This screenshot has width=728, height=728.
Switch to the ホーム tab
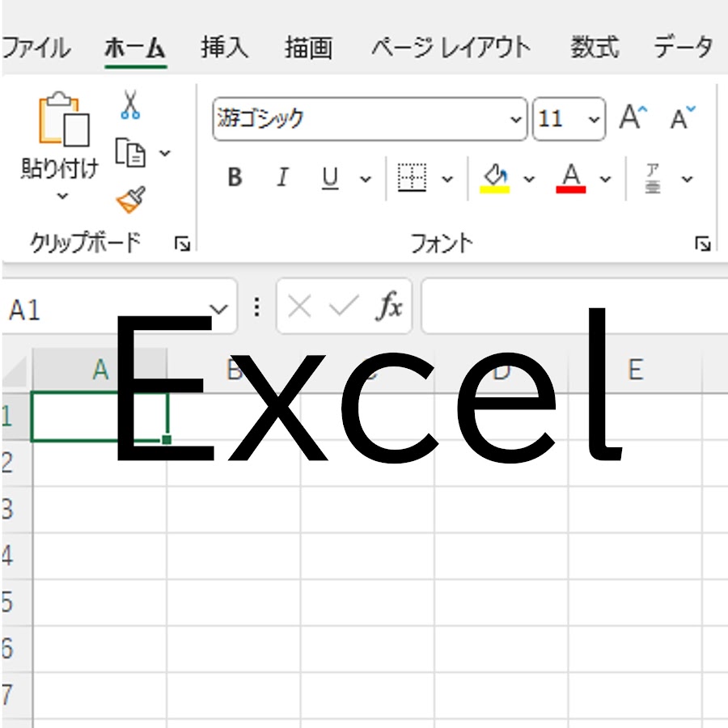[x=135, y=48]
